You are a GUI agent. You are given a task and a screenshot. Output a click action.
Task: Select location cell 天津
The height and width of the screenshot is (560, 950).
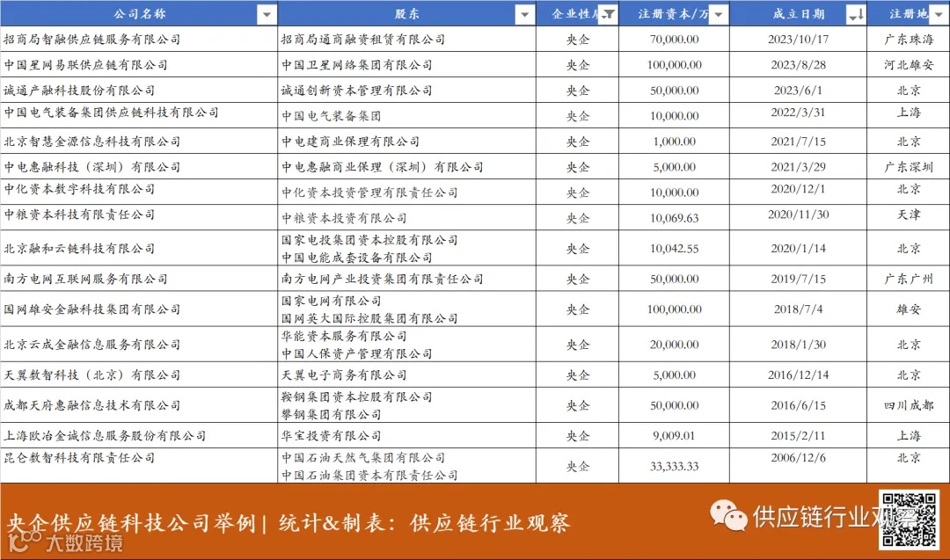(x=909, y=217)
